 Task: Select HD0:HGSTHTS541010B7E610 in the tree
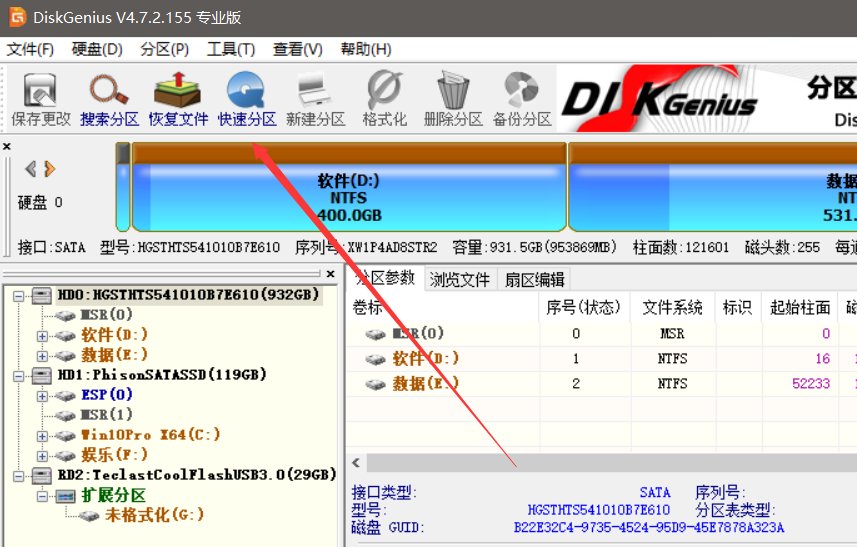188,295
